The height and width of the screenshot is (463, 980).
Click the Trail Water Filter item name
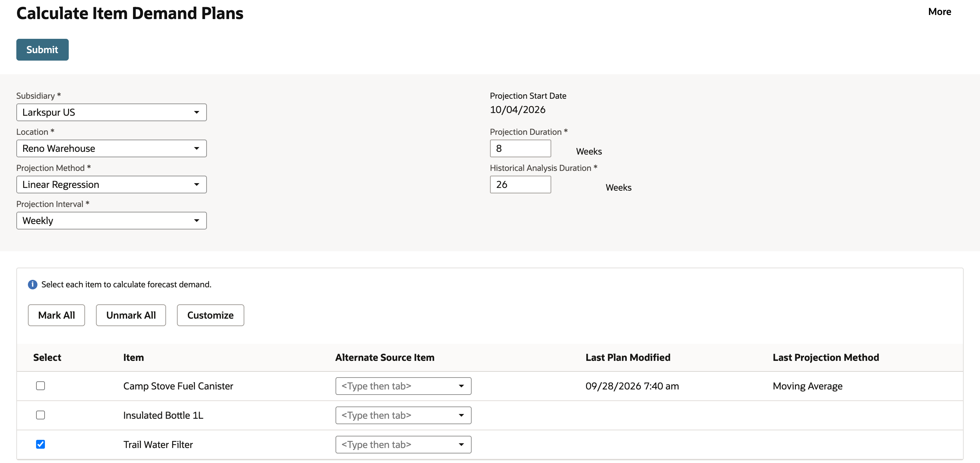[x=158, y=445]
